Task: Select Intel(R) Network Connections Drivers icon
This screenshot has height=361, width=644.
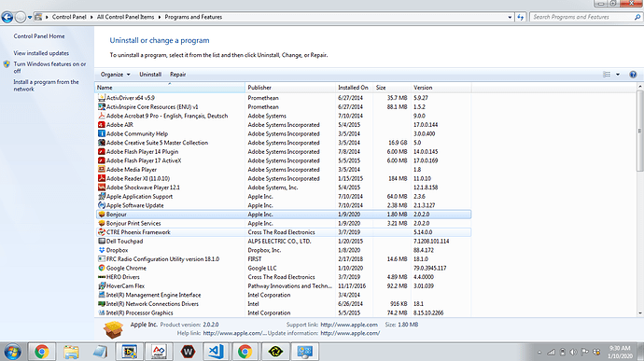Action: pyautogui.click(x=102, y=304)
